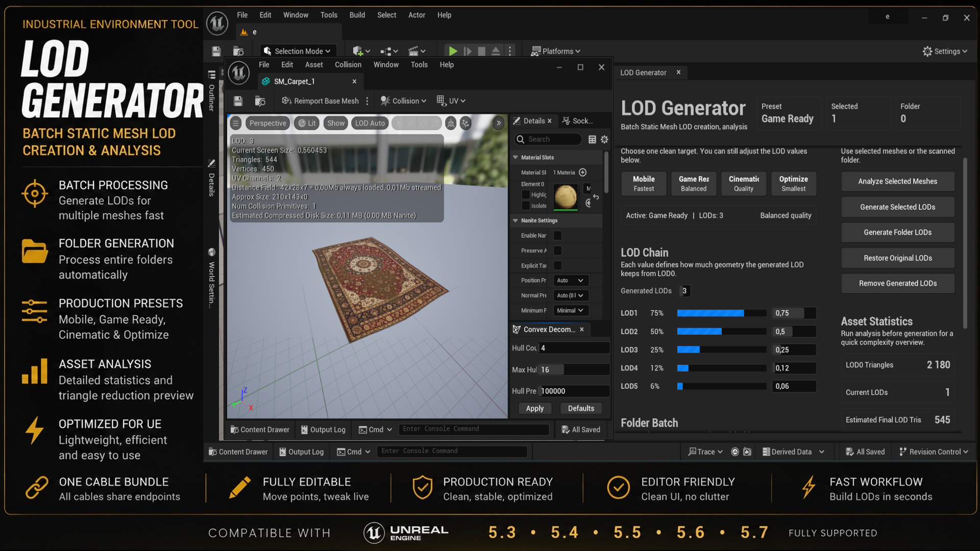Click Analyze Selected Meshes button
Viewport: 980px width, 551px height.
coord(898,182)
